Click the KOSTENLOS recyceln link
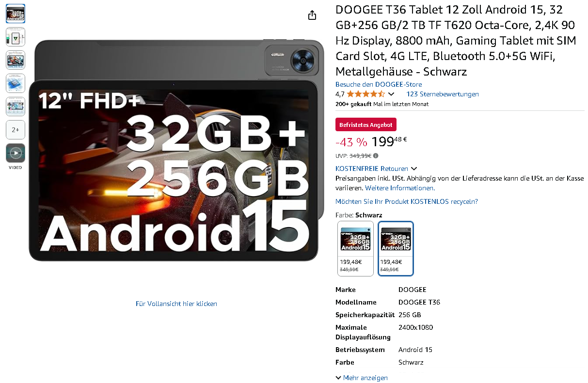The height and width of the screenshot is (383, 588). tap(407, 201)
